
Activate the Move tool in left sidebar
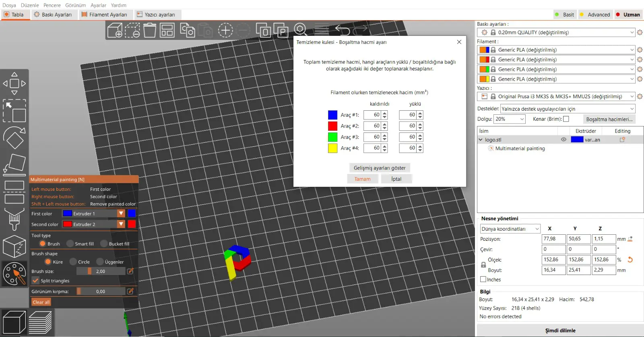click(x=14, y=83)
